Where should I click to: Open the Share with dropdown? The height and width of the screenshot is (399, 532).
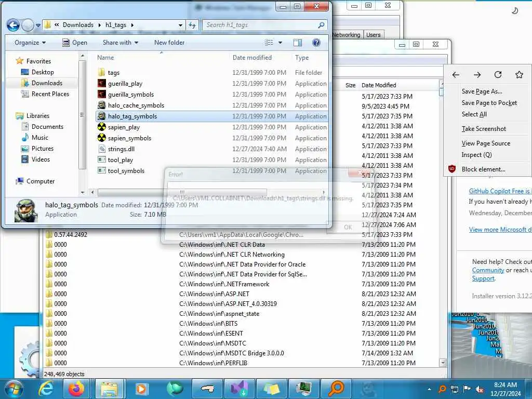(120, 43)
